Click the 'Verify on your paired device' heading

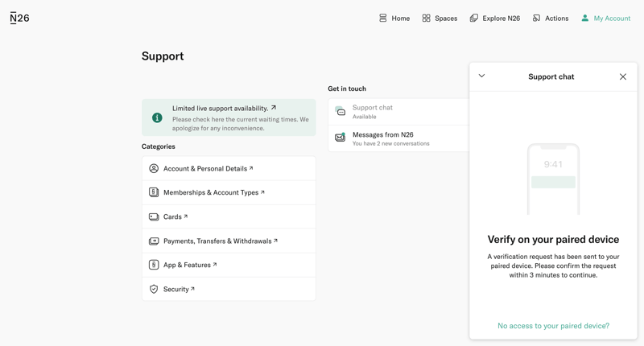pyautogui.click(x=553, y=239)
